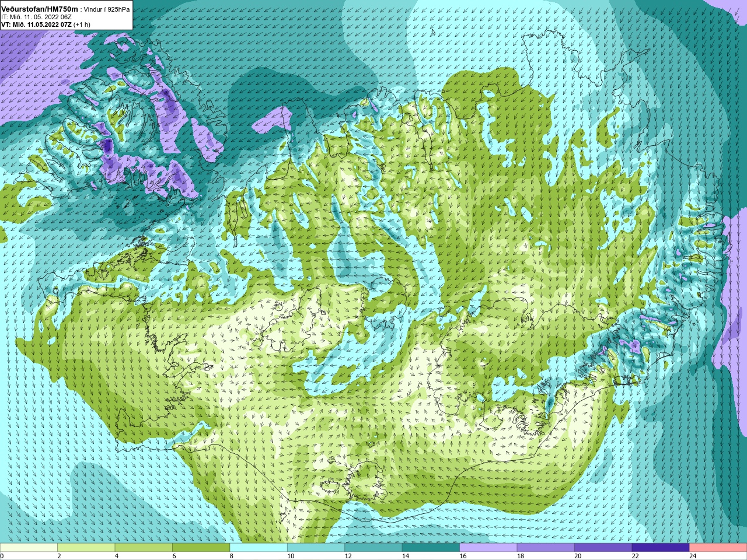The image size is (747, 560).
Task: Click the 8–10 light cyan legend swatch
Action: coord(259,548)
